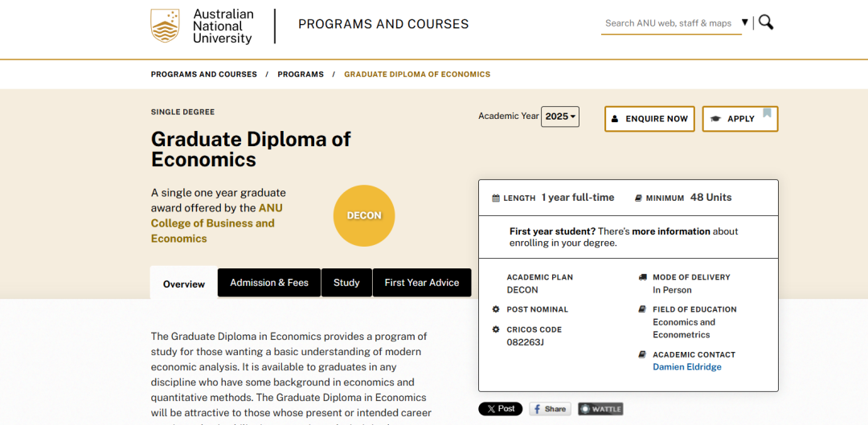Image resolution: width=868 pixels, height=425 pixels.
Task: Follow the ANU College of Business and Economics link
Action: tap(213, 223)
